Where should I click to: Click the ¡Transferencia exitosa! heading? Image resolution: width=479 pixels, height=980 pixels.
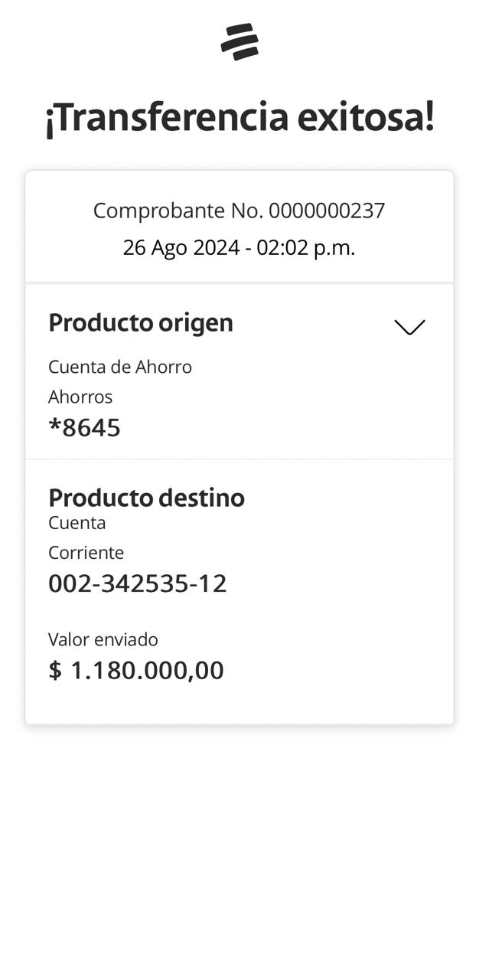point(239,117)
